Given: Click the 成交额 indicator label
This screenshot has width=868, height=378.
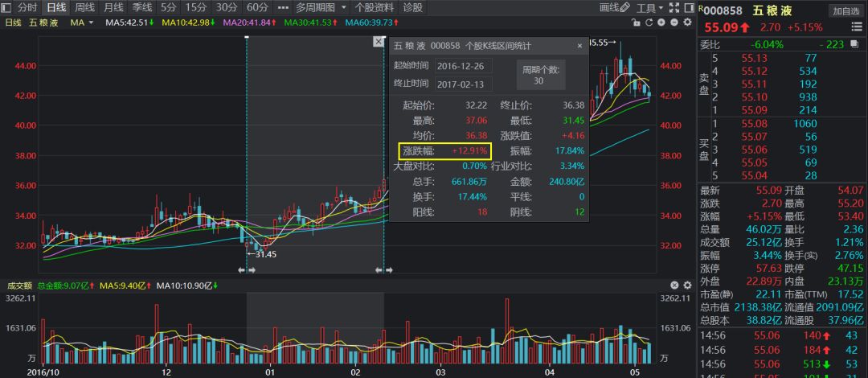Looking at the screenshot, I should [x=19, y=286].
